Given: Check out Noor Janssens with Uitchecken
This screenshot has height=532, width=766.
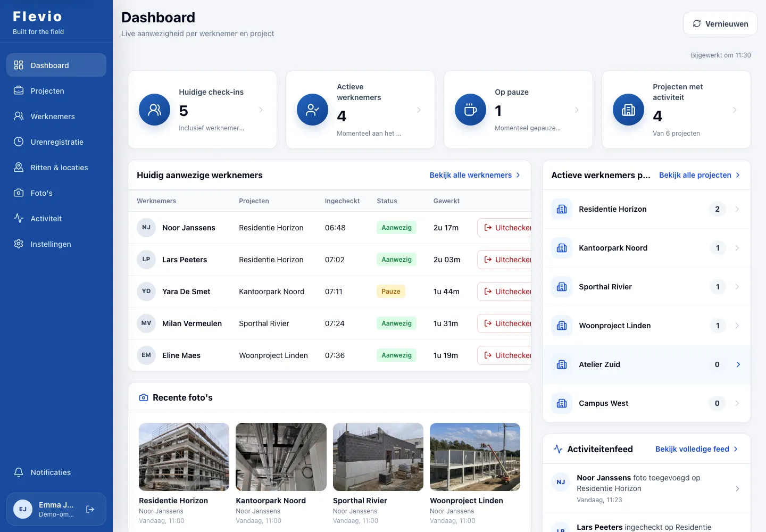Looking at the screenshot, I should (x=505, y=228).
